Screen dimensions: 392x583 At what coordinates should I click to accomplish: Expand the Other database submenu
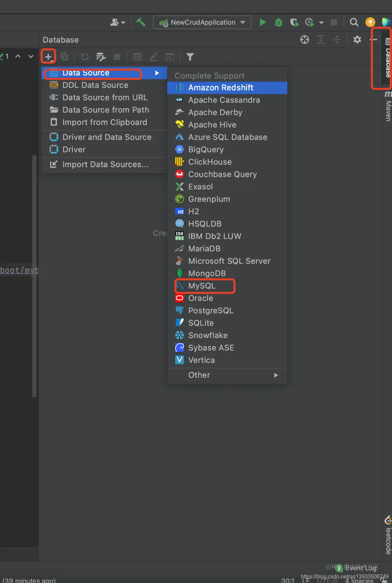pyautogui.click(x=227, y=375)
